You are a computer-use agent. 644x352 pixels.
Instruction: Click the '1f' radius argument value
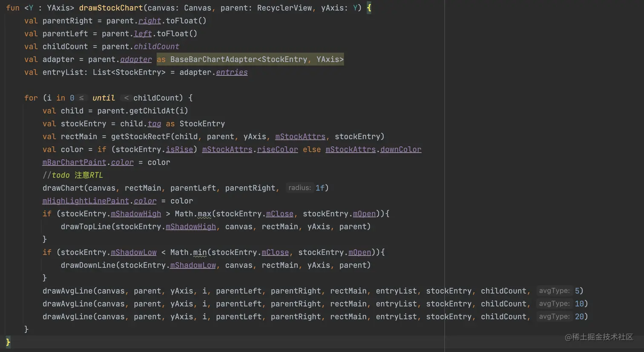(x=320, y=188)
